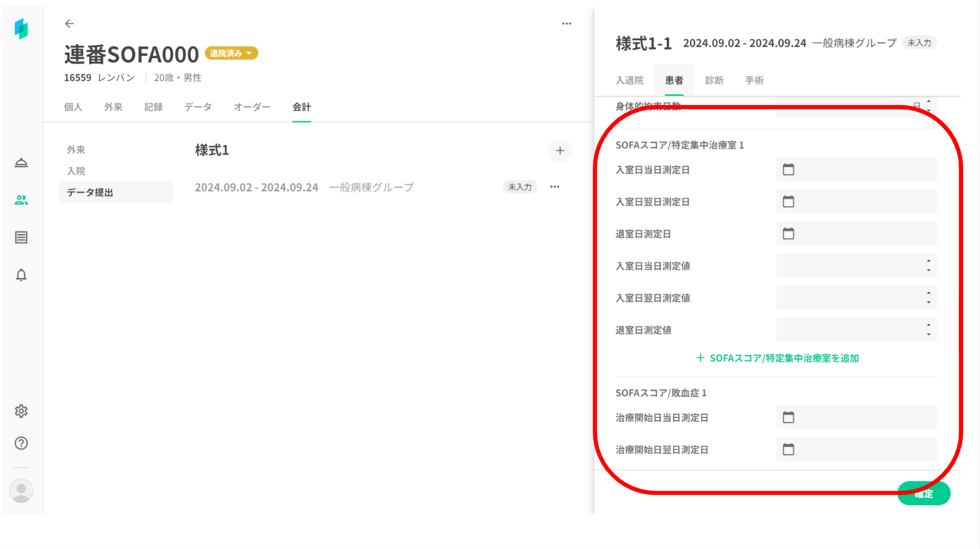This screenshot has width=980, height=549.
Task: Click the SOFAスコア/特定集中治療室 1 section heading
Action: (680, 145)
